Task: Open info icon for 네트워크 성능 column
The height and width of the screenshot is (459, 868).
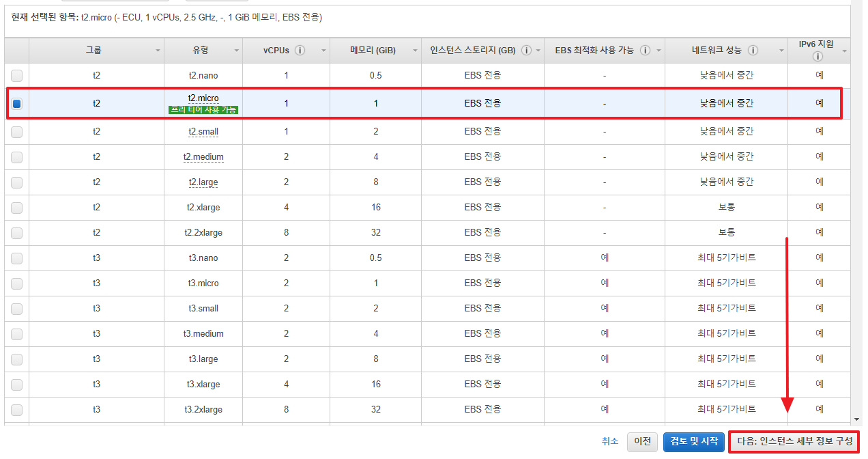Action: pos(753,51)
